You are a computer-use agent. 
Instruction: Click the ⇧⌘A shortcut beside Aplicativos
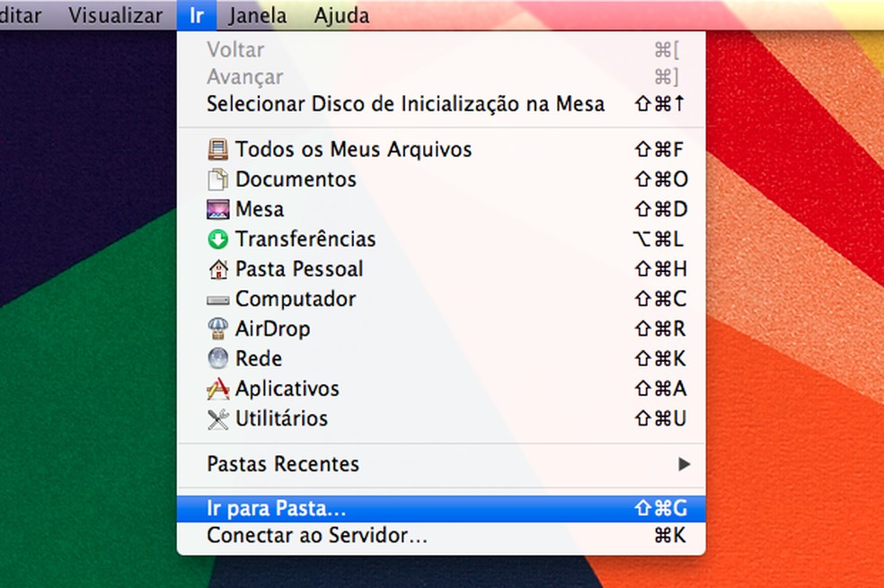660,389
